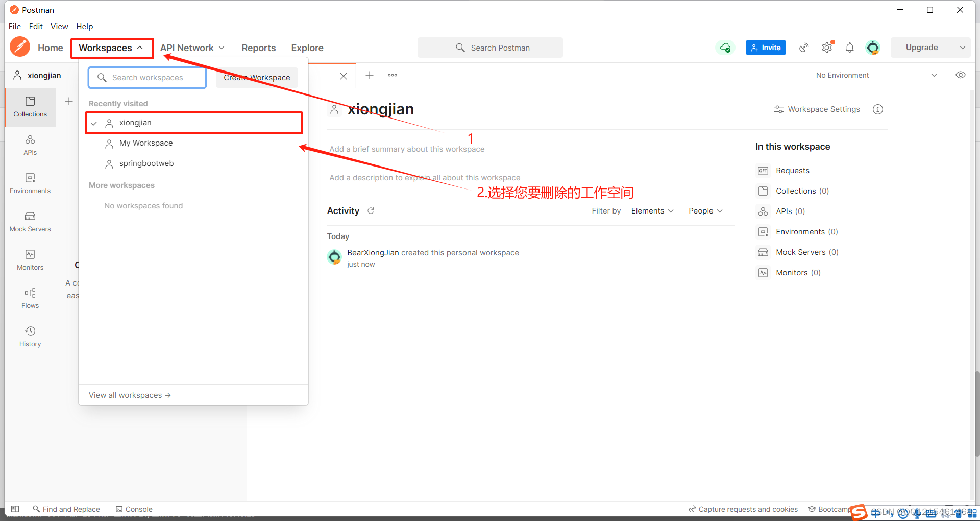This screenshot has height=521, width=980.
Task: Open the Mock Servers sidebar panel
Action: tap(30, 222)
